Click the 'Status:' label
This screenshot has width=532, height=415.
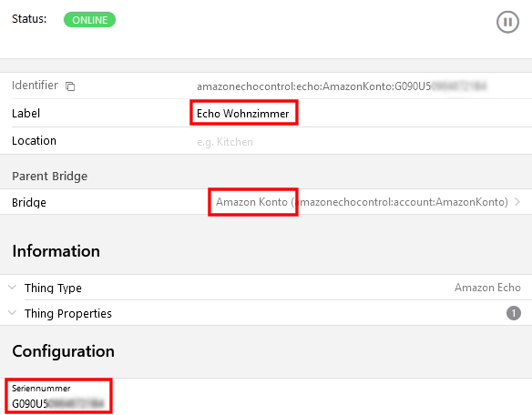click(29, 19)
